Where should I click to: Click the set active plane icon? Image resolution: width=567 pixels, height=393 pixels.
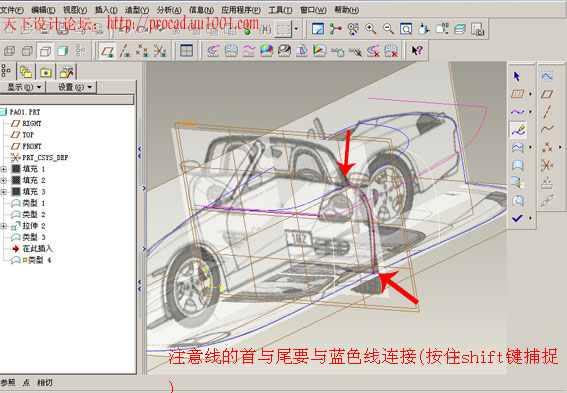(x=517, y=94)
